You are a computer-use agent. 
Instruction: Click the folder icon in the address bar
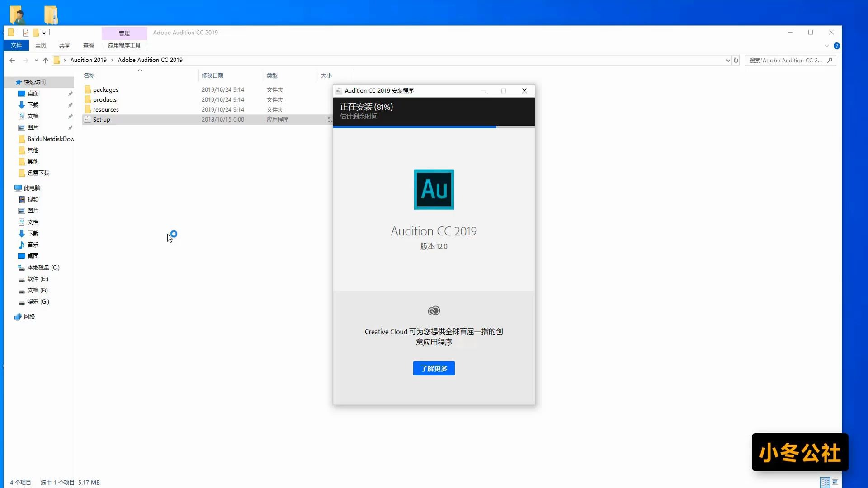coord(57,60)
